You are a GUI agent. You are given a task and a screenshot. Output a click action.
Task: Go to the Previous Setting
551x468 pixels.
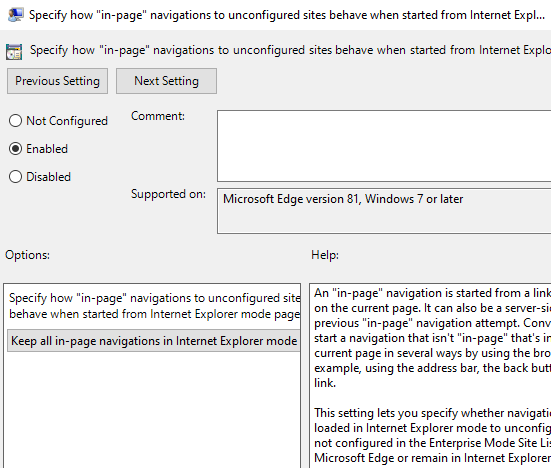[57, 81]
